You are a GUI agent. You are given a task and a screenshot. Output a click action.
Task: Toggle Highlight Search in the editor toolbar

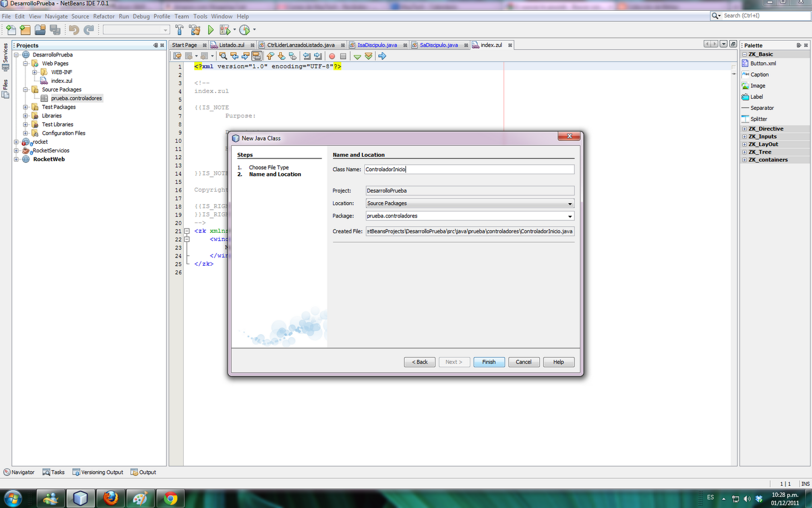(x=257, y=56)
